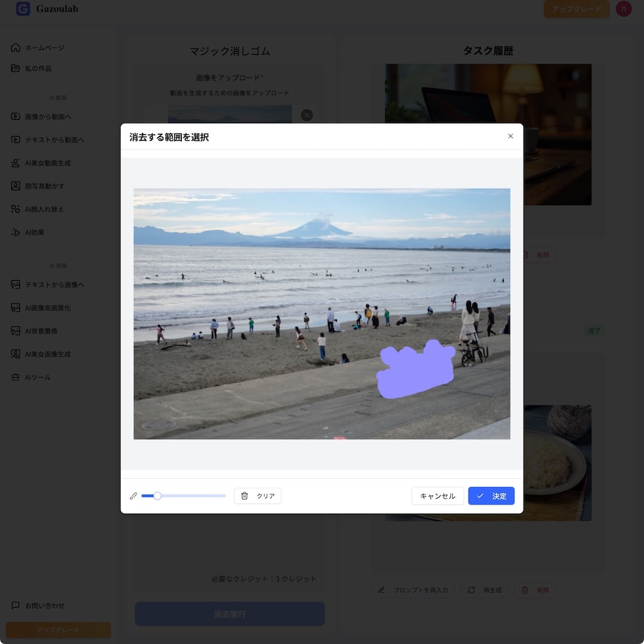644x644 pixels.
Task: Click the アップグレード button in header
Action: coord(576,9)
